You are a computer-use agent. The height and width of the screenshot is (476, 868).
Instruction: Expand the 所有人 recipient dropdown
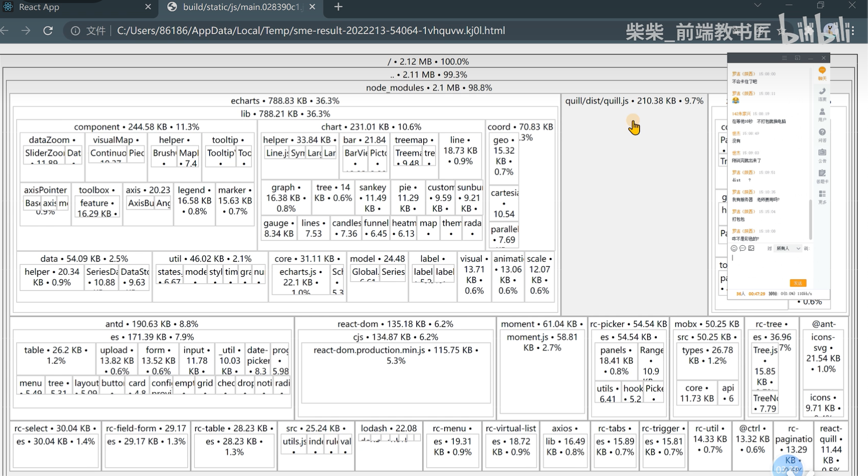click(788, 249)
